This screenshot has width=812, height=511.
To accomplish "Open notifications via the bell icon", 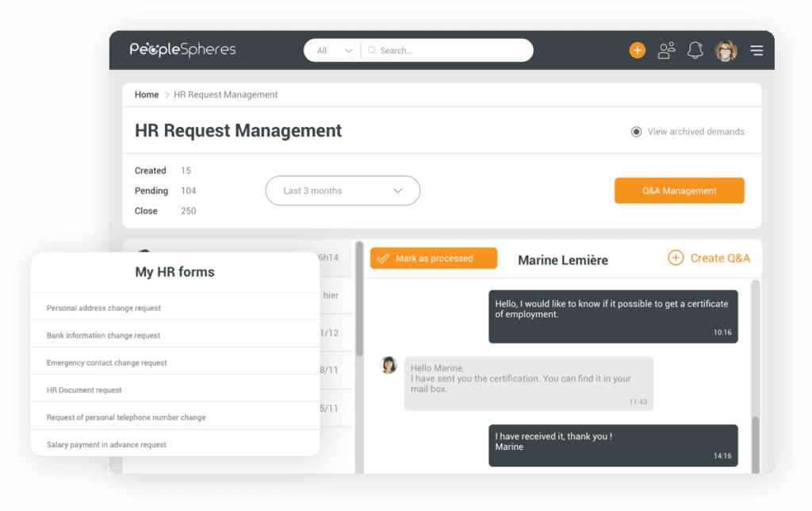I will [695, 49].
